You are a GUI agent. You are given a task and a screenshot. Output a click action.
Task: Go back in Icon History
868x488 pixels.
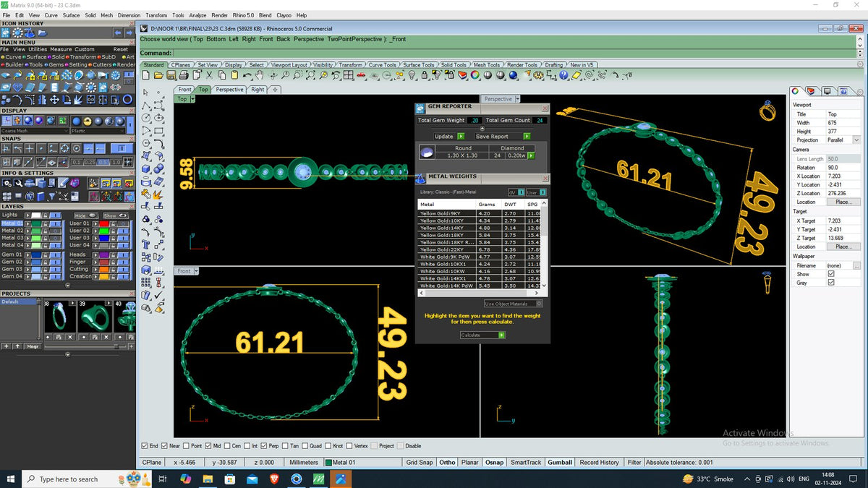click(x=119, y=33)
